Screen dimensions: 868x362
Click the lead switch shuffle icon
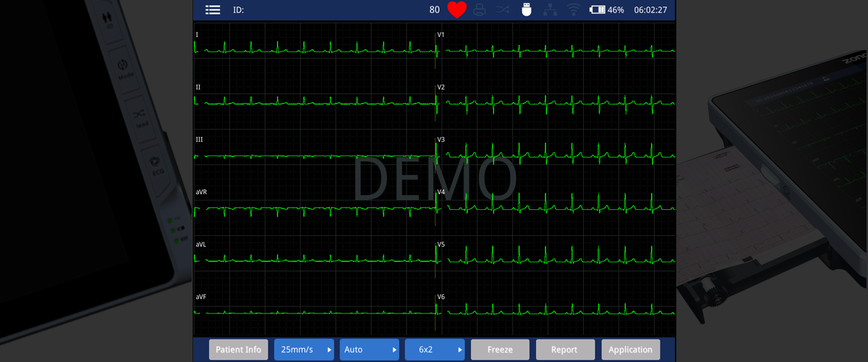(503, 9)
